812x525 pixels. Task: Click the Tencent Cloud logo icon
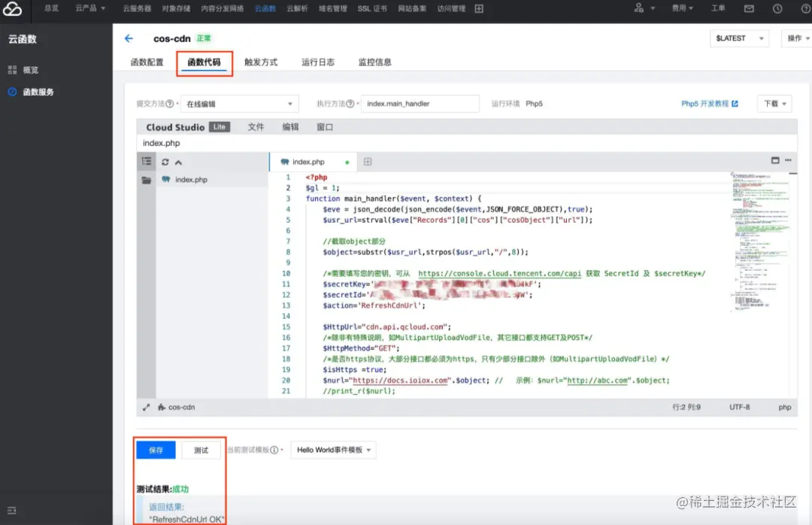pyautogui.click(x=12, y=9)
